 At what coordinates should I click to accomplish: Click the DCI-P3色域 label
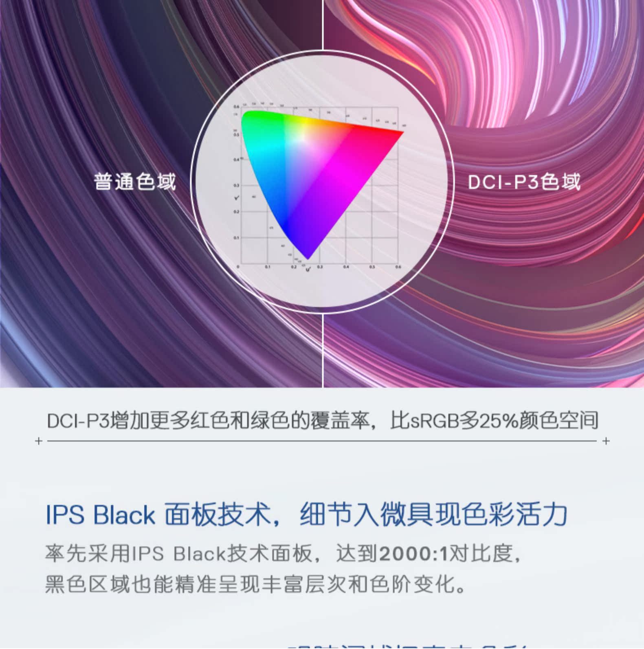[x=524, y=182]
